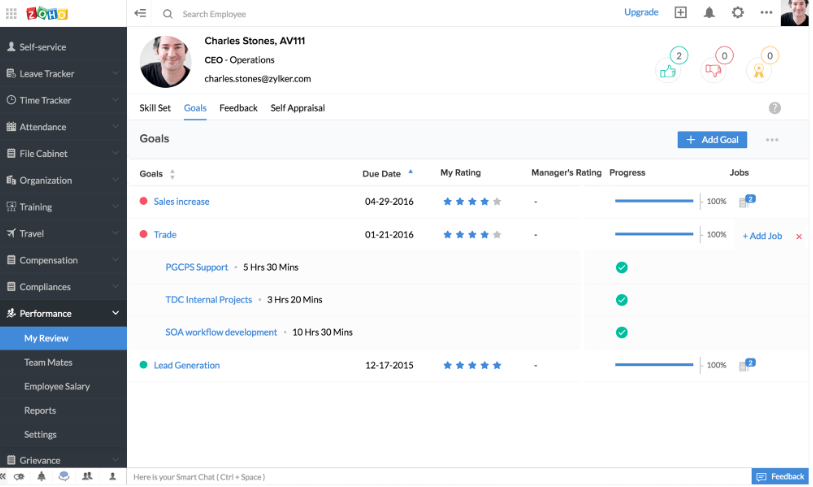The width and height of the screenshot is (813, 487).
Task: Open jobs icon for Sales increase
Action: point(747,201)
